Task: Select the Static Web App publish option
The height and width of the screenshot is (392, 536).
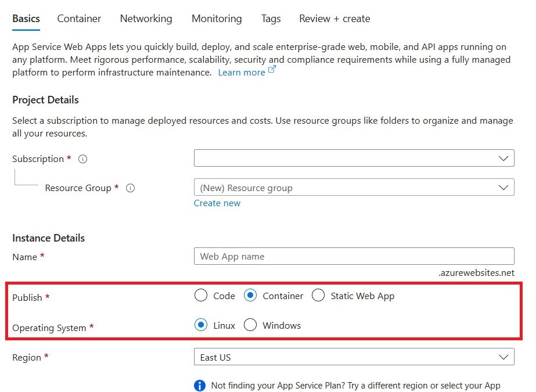Action: pos(318,295)
